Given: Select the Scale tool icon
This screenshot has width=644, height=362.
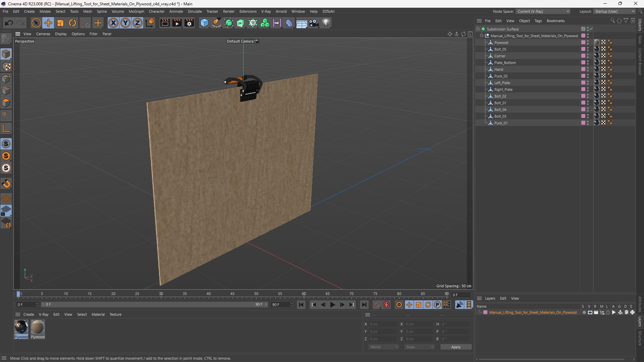Looking at the screenshot, I should point(60,23).
